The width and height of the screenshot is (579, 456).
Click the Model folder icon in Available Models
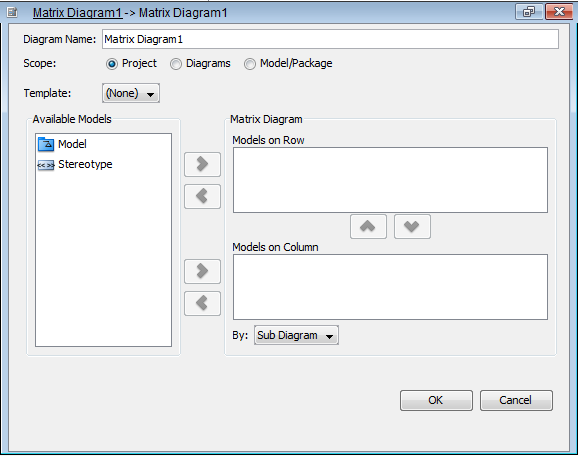[x=46, y=144]
